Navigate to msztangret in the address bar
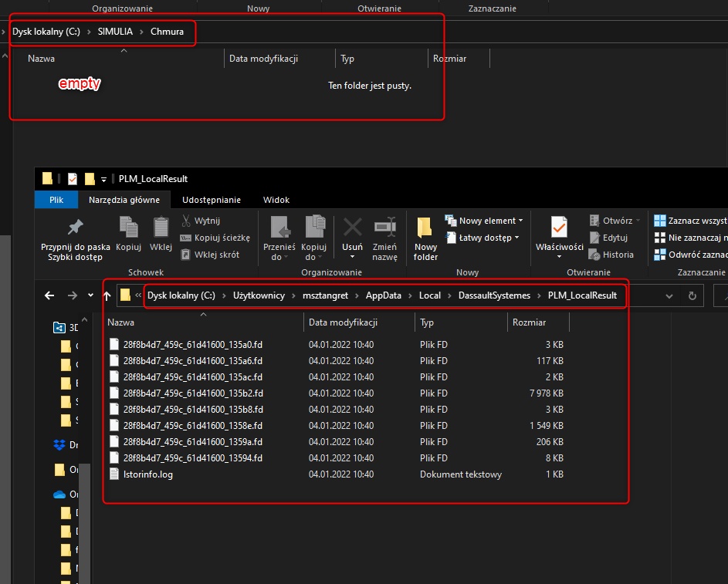The height and width of the screenshot is (584, 728). click(325, 295)
